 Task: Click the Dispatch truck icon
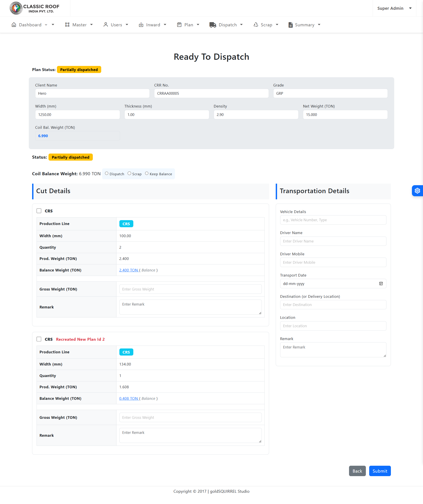[213, 25]
